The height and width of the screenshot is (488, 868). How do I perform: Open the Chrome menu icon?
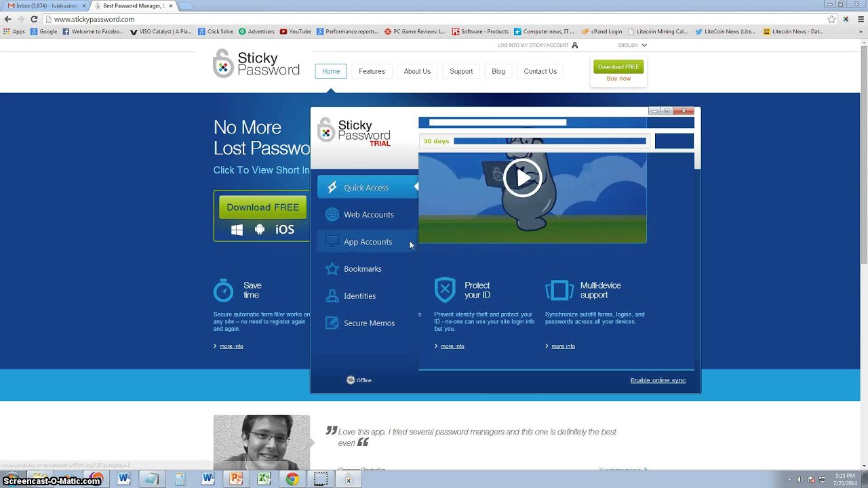[859, 19]
